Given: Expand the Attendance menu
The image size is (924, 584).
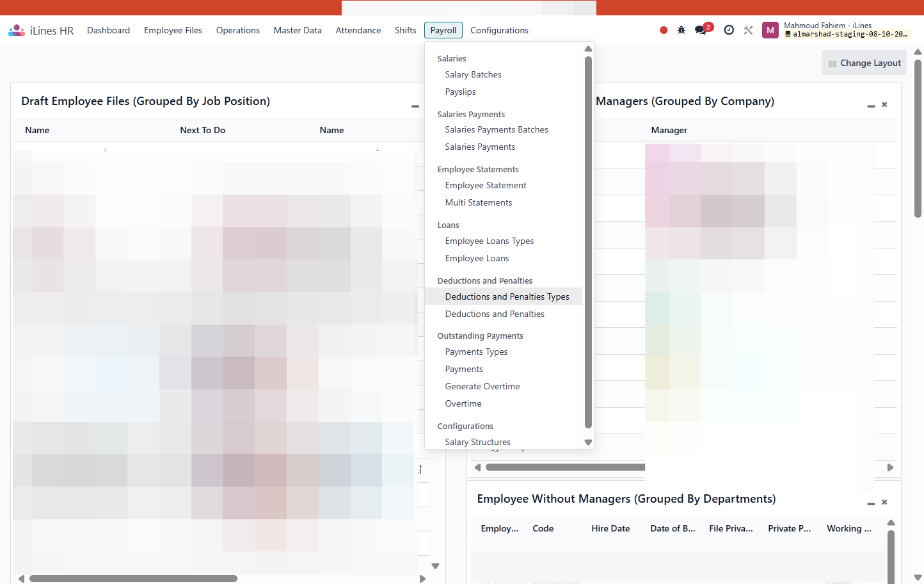Looking at the screenshot, I should pos(358,30).
